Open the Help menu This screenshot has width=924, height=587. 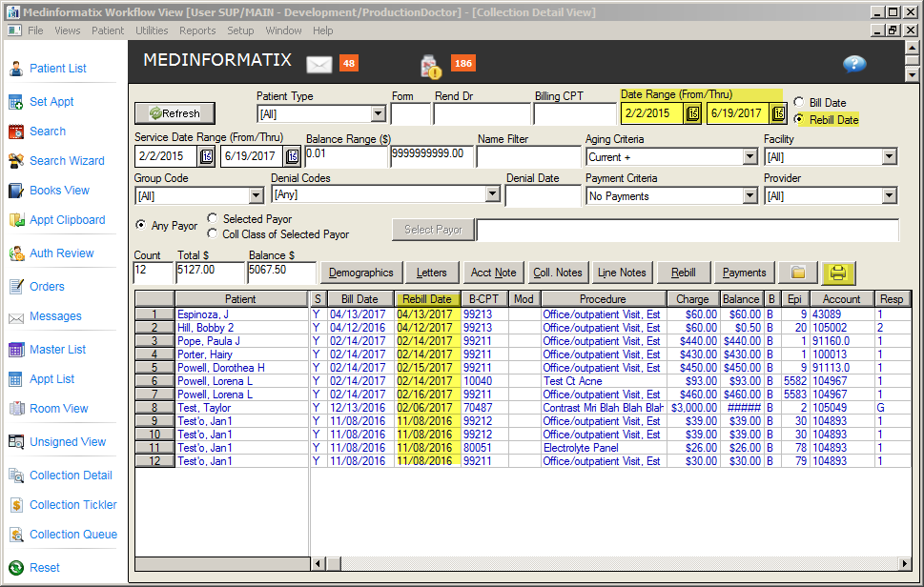[323, 30]
